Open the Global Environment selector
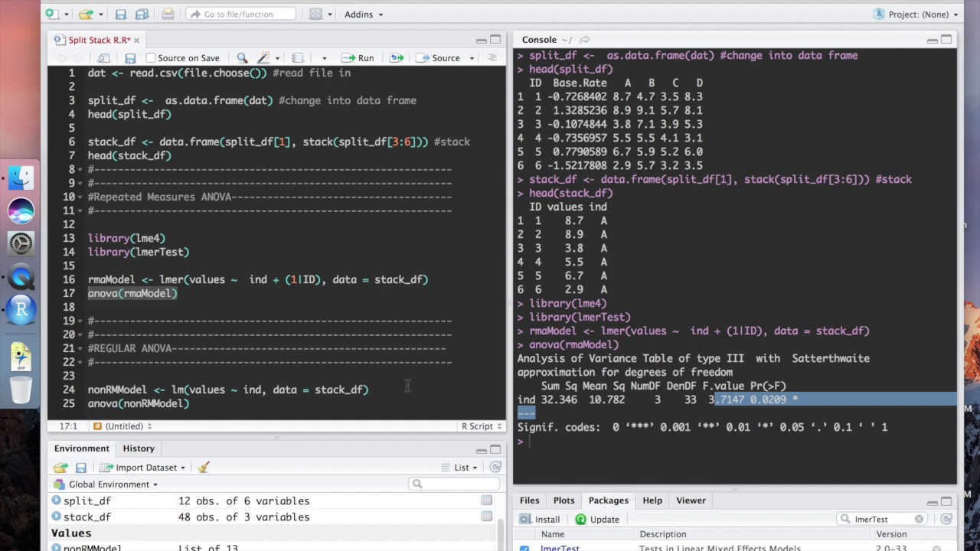Image resolution: width=980 pixels, height=551 pixels. tap(106, 484)
